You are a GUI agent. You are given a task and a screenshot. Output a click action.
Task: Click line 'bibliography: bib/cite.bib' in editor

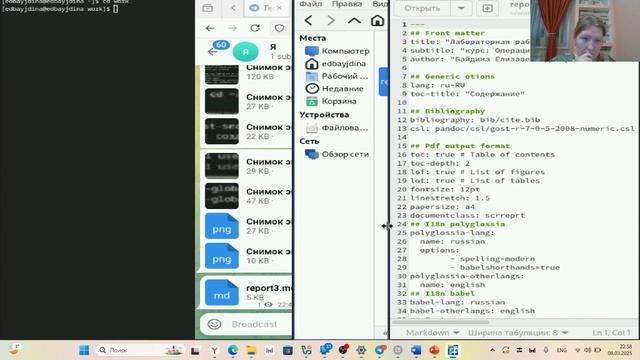pos(475,120)
